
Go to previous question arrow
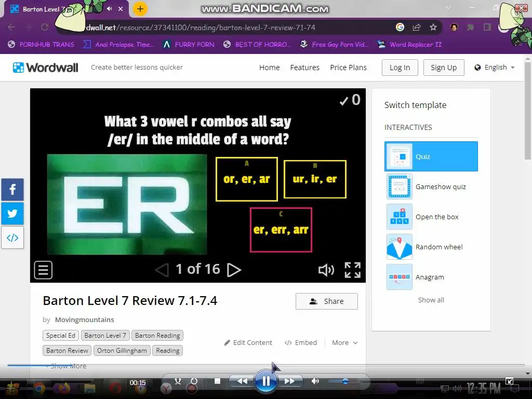(162, 270)
